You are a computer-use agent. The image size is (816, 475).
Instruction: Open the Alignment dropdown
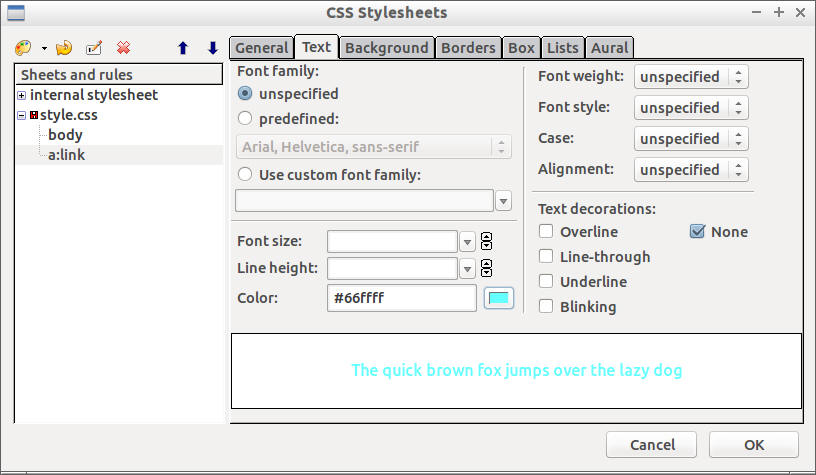coord(692,170)
